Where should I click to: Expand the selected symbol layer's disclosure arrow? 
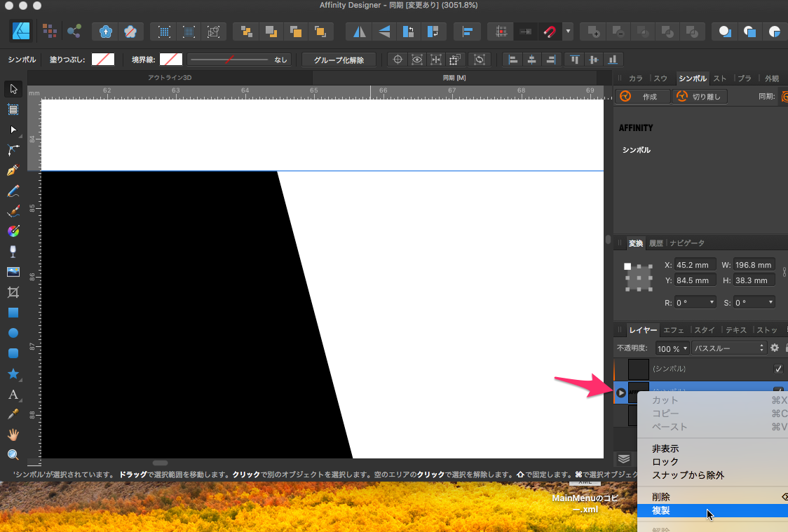[x=621, y=393]
